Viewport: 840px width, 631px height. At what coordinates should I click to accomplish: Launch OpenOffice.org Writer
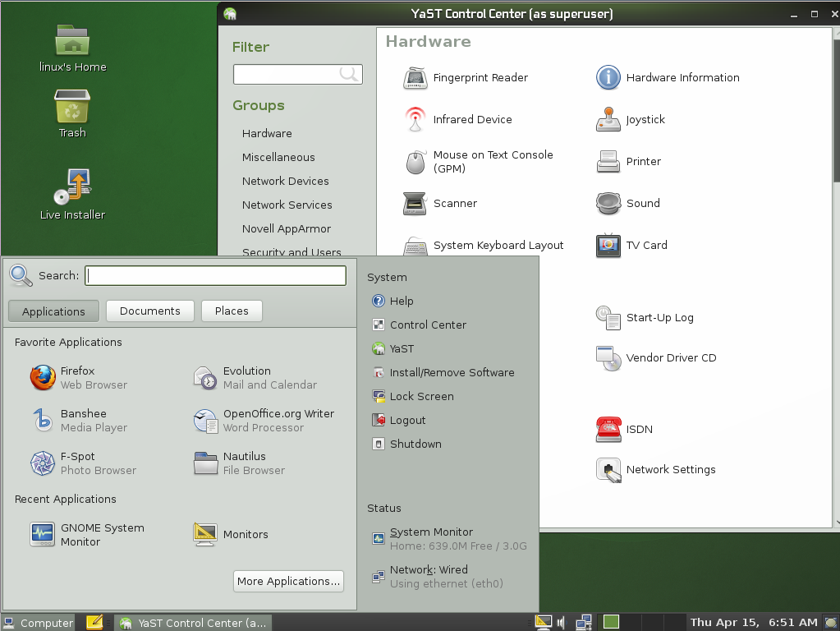pos(264,421)
